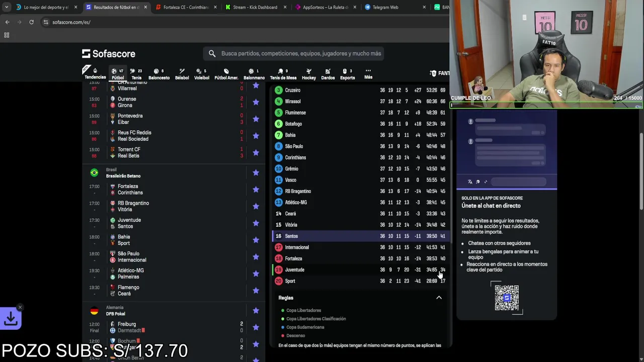Click 'Copa Libertadores' rule text
644x362 pixels.
303,310
